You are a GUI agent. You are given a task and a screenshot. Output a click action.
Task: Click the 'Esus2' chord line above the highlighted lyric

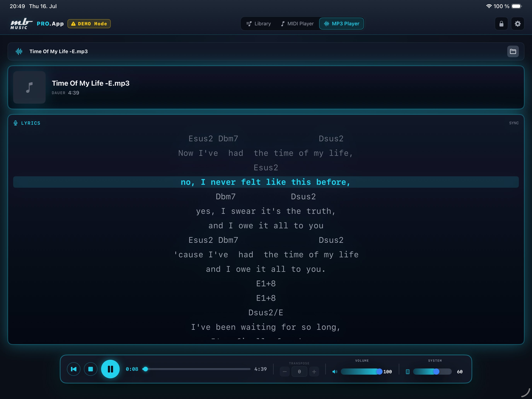click(266, 168)
